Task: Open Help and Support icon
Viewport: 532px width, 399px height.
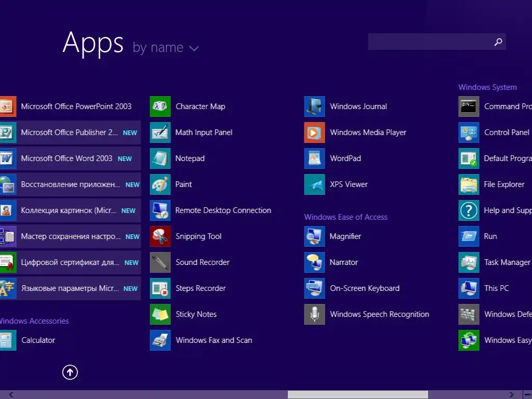Action: (469, 210)
